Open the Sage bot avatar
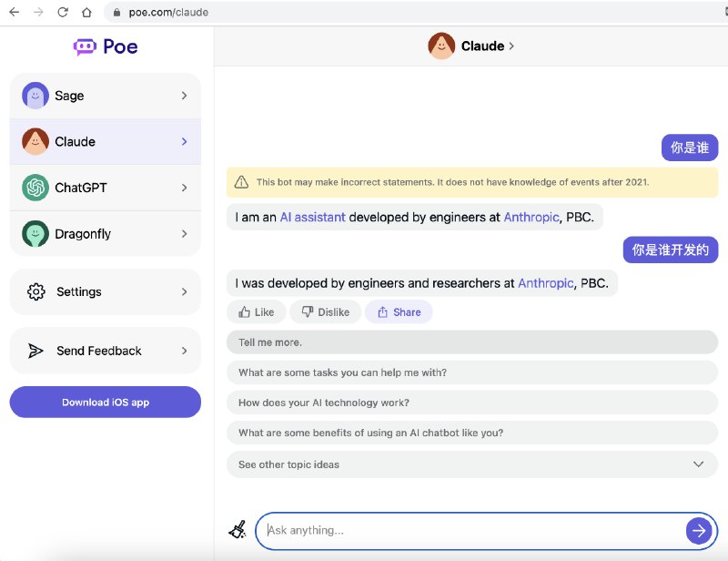 (x=35, y=96)
